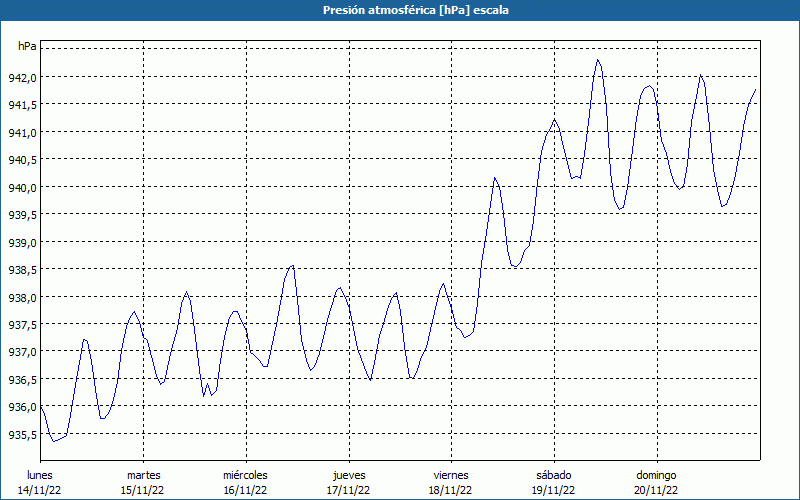
Task: Select the 'sábado' day label
Action: pos(553,475)
